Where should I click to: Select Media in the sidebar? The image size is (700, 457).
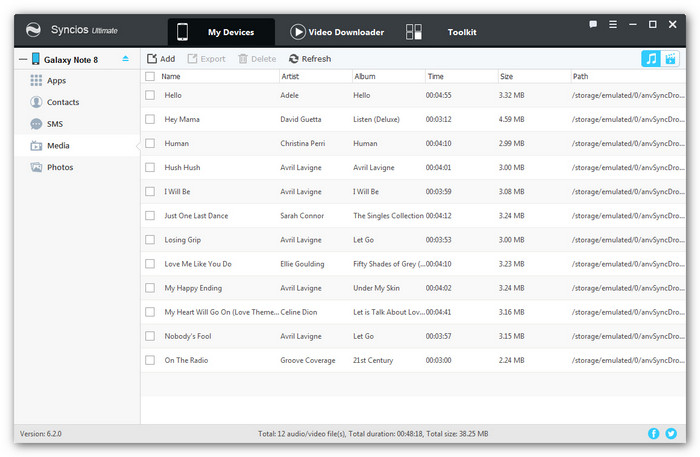[x=77, y=145]
